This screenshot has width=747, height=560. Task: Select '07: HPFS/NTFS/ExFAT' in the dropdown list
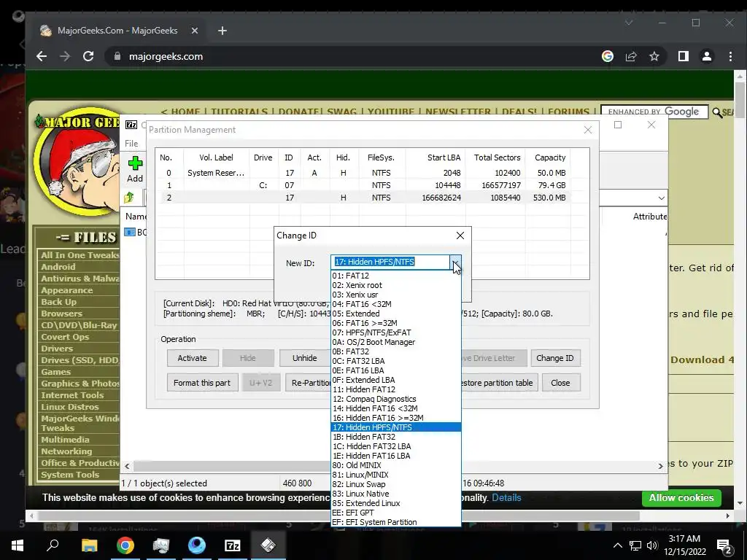coord(396,332)
